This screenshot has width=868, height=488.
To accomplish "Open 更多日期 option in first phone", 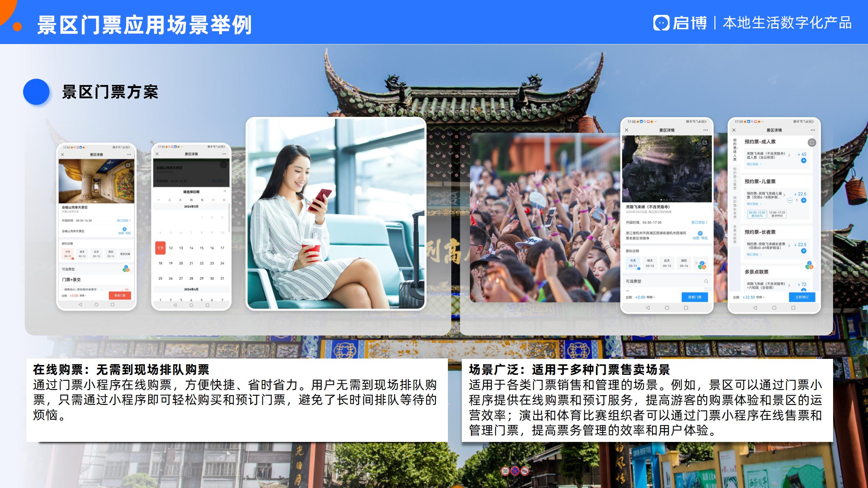I will click(x=125, y=254).
